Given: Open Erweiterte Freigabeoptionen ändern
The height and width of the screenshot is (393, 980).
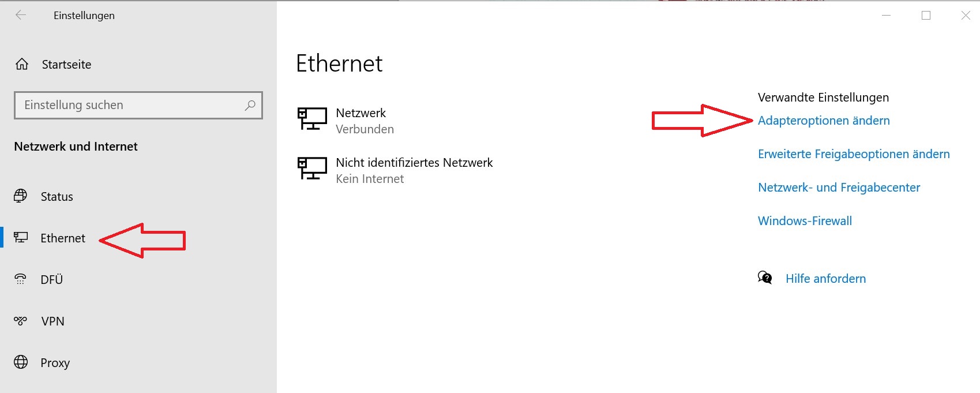Looking at the screenshot, I should click(854, 154).
